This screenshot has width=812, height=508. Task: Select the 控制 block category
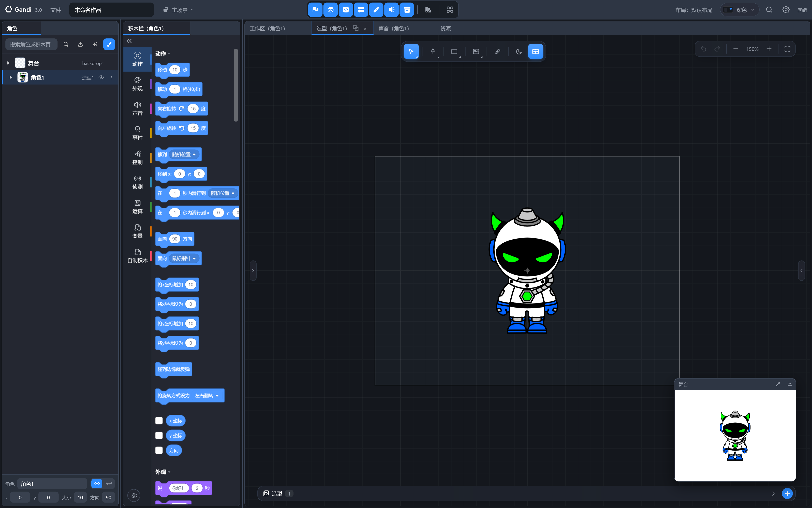pos(137,157)
